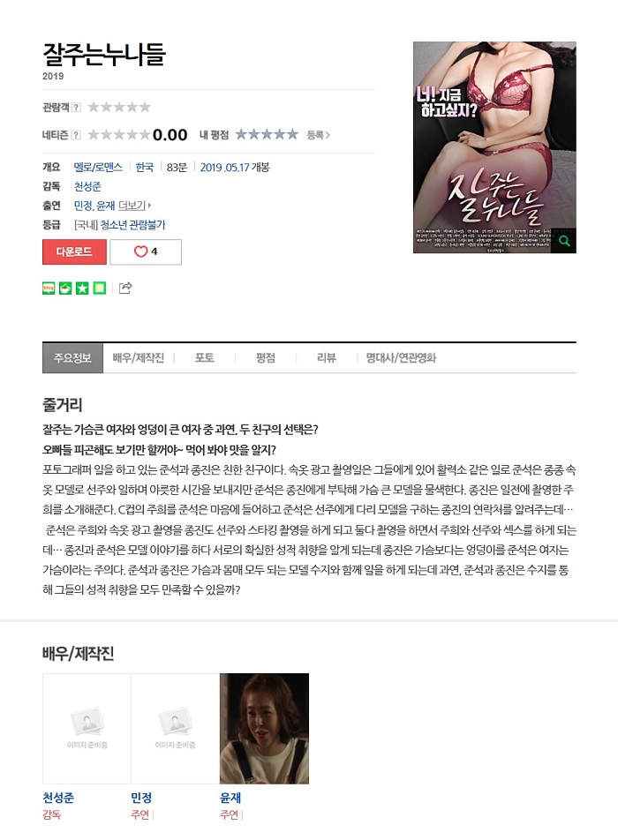Open the 윤재 actor photo thumbnail
Image resolution: width=618 pixels, height=840 pixels.
click(264, 729)
